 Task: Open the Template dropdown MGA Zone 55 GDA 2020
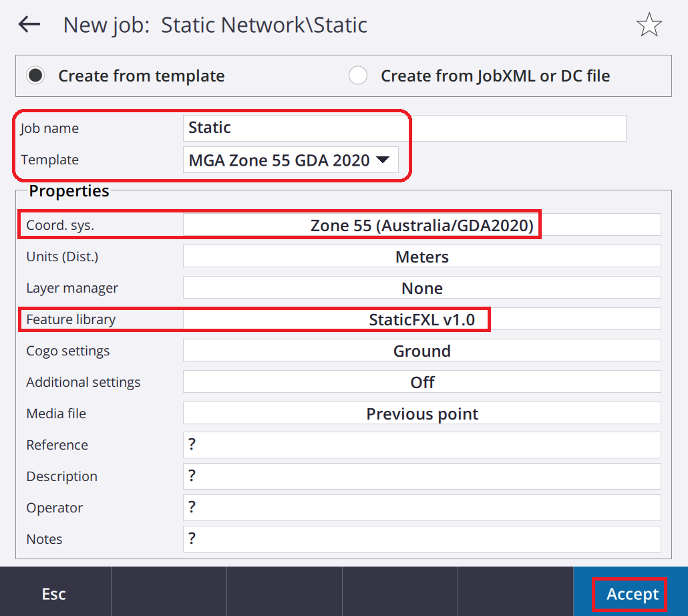coord(291,160)
